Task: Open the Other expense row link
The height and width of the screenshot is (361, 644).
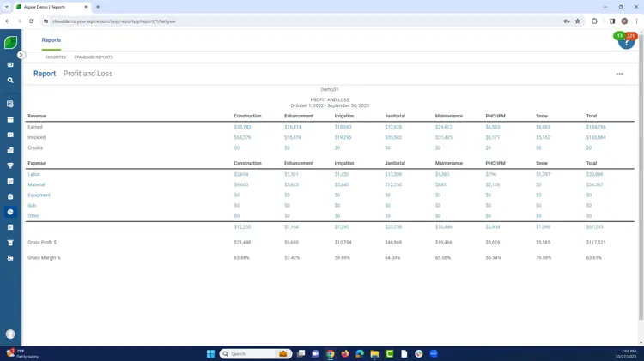Action: [x=33, y=216]
